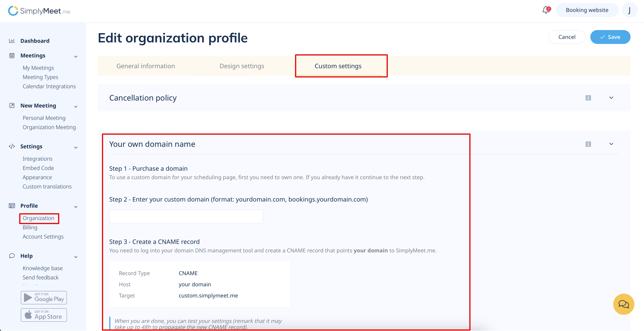Open the Booking website
Image resolution: width=644 pixels, height=331 pixels.
click(x=587, y=10)
